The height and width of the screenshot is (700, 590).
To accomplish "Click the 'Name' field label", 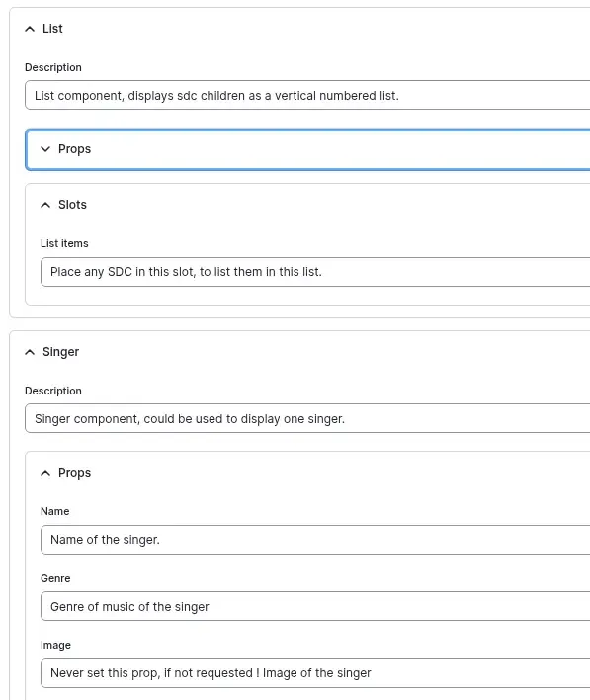I will 55,511.
